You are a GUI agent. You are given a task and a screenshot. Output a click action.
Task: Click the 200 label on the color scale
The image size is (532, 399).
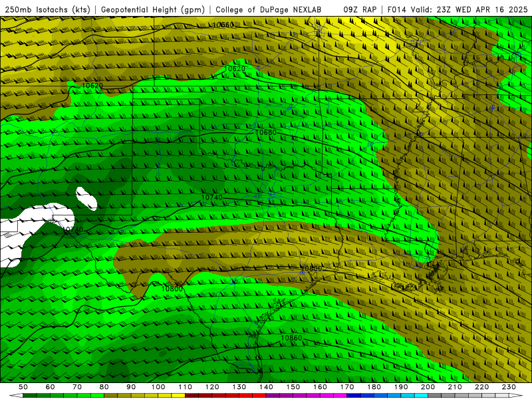point(428,387)
